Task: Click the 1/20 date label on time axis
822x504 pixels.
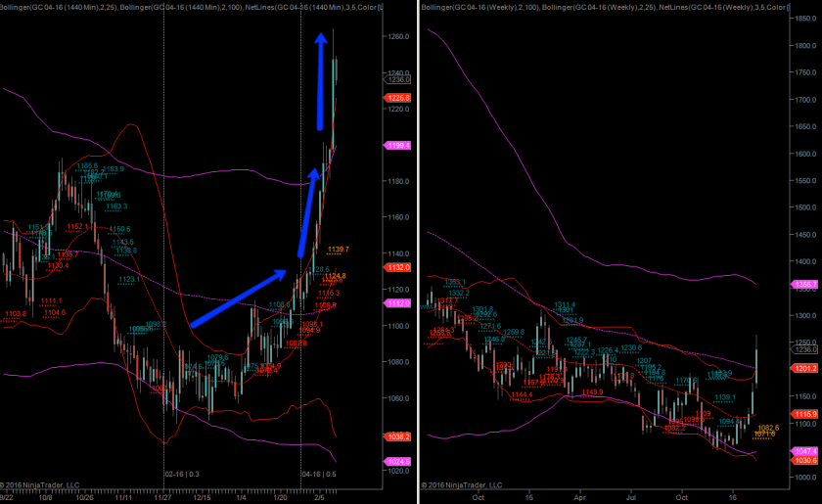Action: coord(280,497)
